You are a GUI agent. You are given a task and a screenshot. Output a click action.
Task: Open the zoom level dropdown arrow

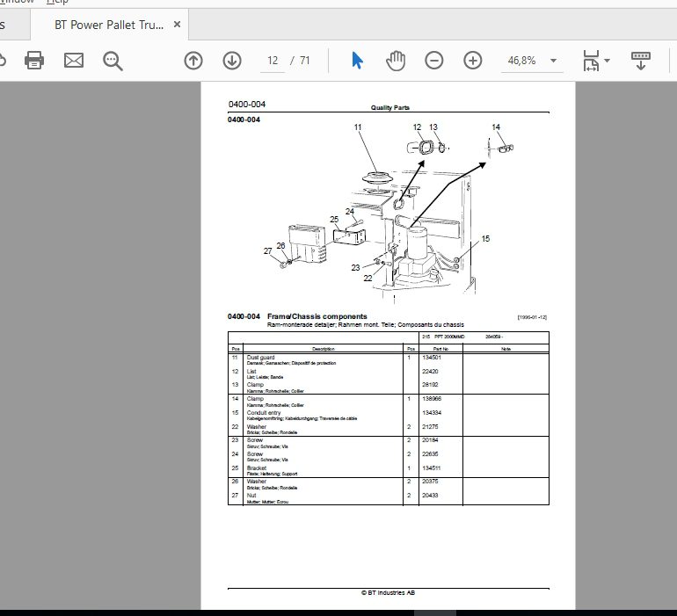pos(554,61)
